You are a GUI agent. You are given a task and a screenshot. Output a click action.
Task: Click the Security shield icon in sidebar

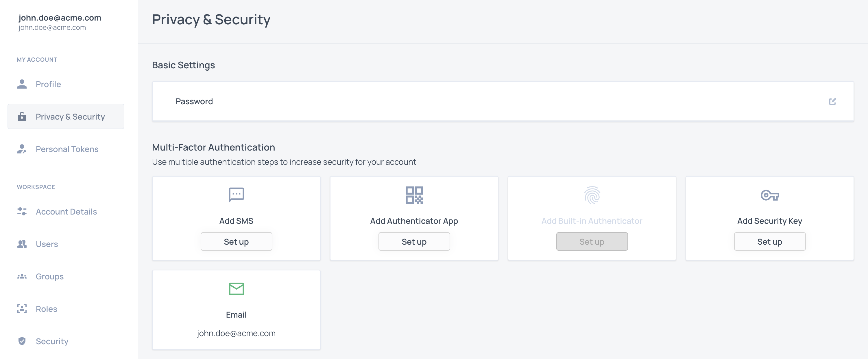point(22,341)
